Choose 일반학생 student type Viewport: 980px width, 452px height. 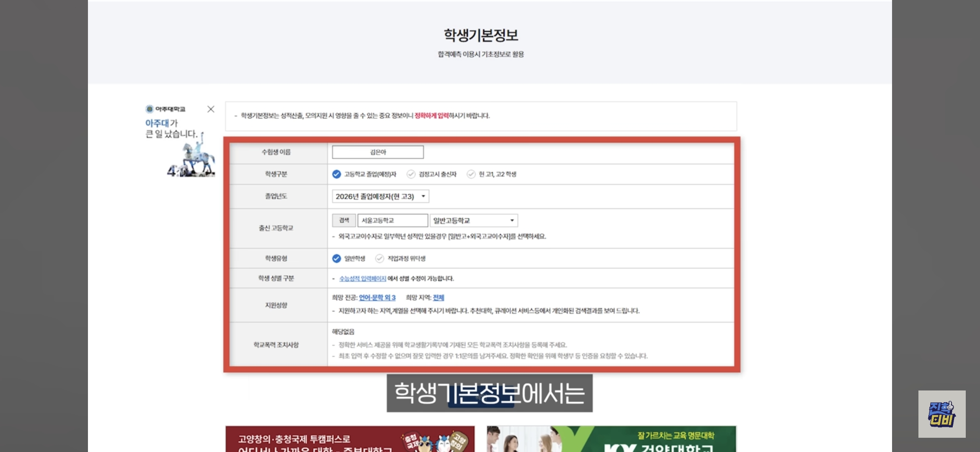(336, 259)
